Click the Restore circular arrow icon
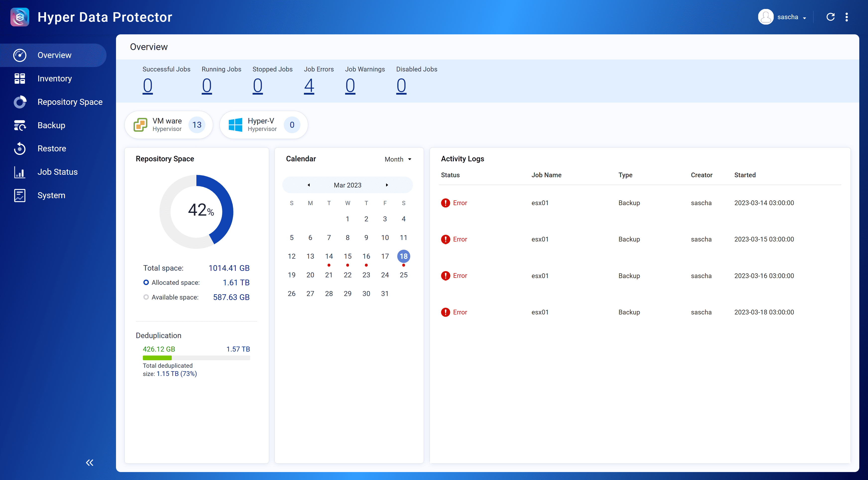 tap(20, 149)
